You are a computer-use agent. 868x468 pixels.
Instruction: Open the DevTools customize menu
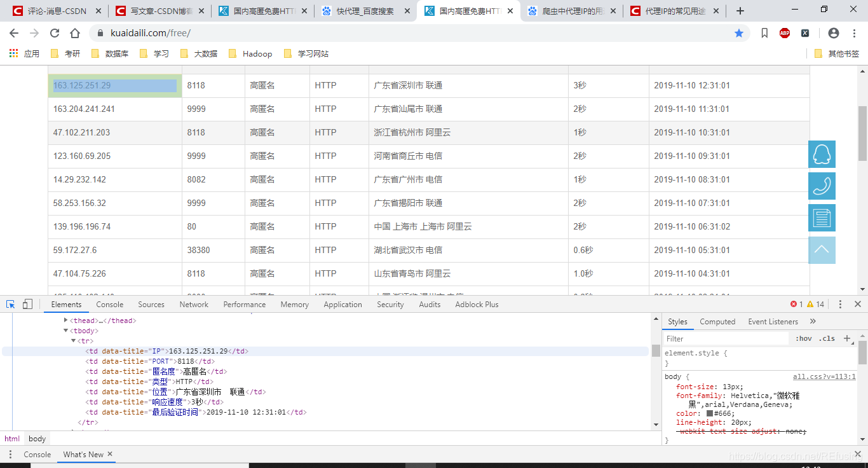(x=840, y=305)
